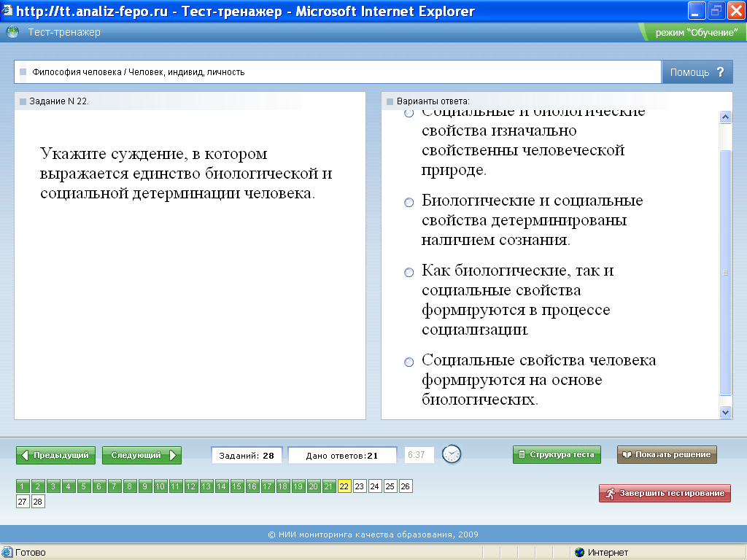This screenshot has height=560, width=747.
Task: Click the question mark help icon
Action: point(720,72)
